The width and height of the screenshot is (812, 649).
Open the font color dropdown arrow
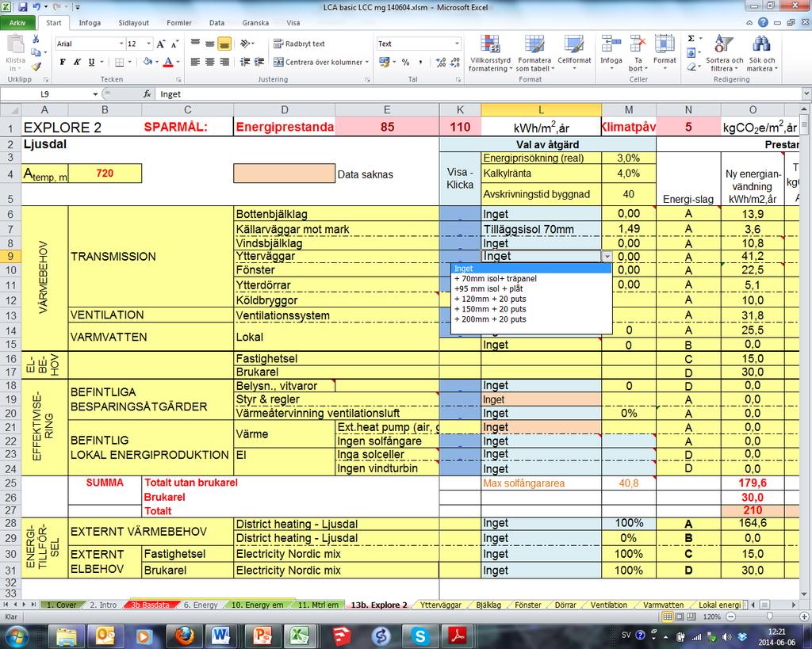pyautogui.click(x=178, y=62)
